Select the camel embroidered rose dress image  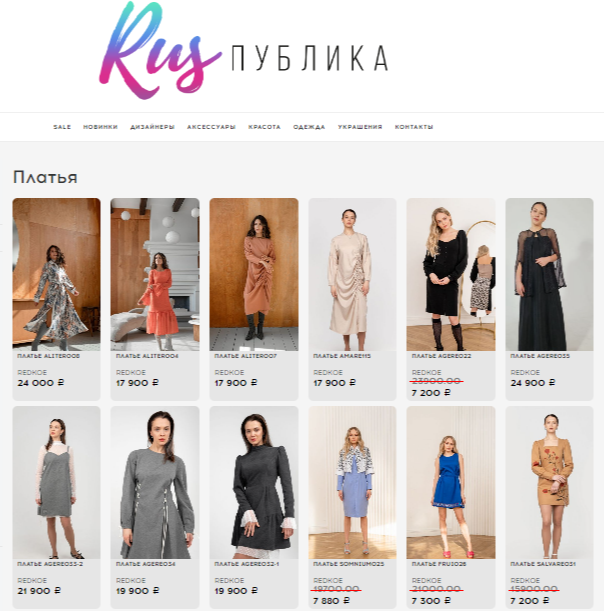click(549, 482)
